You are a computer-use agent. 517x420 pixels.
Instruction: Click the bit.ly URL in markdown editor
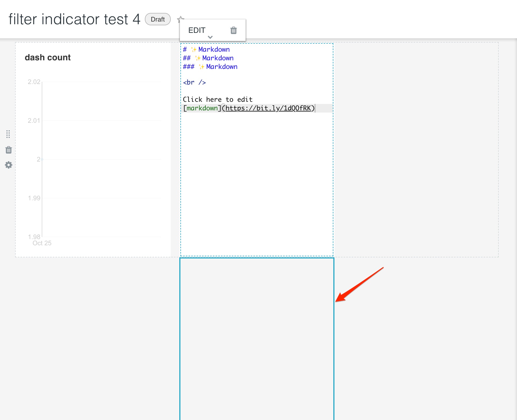tap(268, 108)
